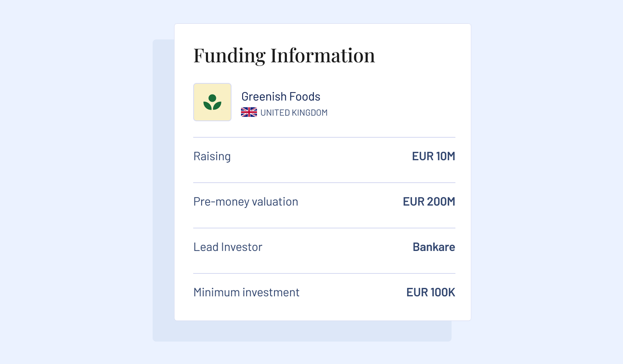Select the Greenish Foods company name

pyautogui.click(x=281, y=97)
